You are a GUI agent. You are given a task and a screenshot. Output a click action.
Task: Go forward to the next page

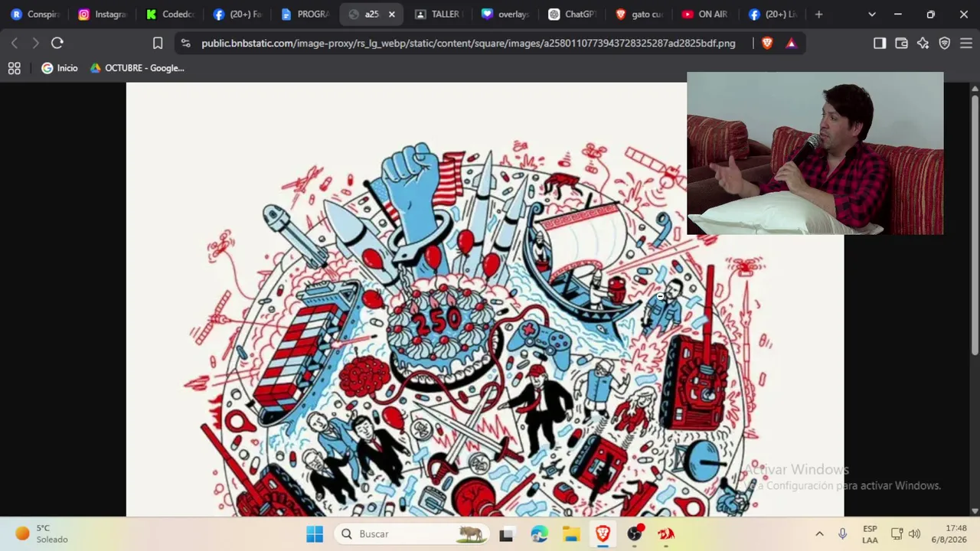pos(35,43)
